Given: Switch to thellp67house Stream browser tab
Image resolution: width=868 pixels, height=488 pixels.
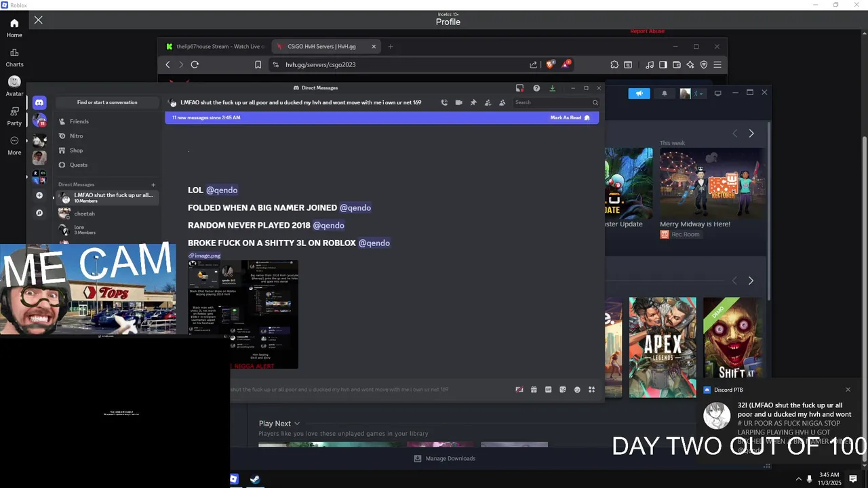Looking at the screenshot, I should click(216, 47).
